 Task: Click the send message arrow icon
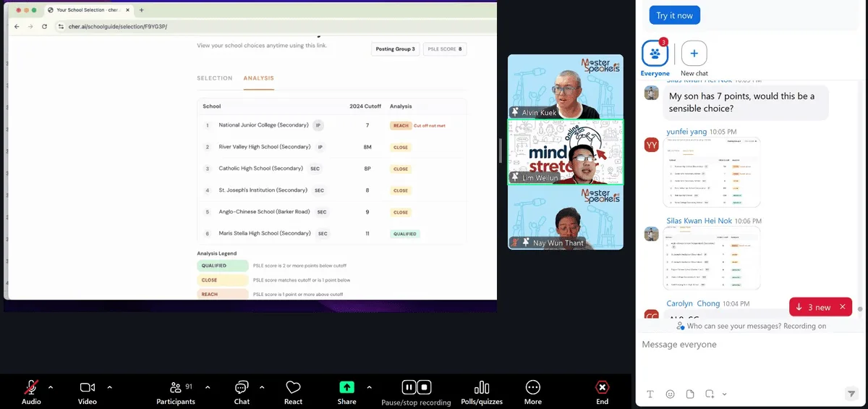pos(851,394)
